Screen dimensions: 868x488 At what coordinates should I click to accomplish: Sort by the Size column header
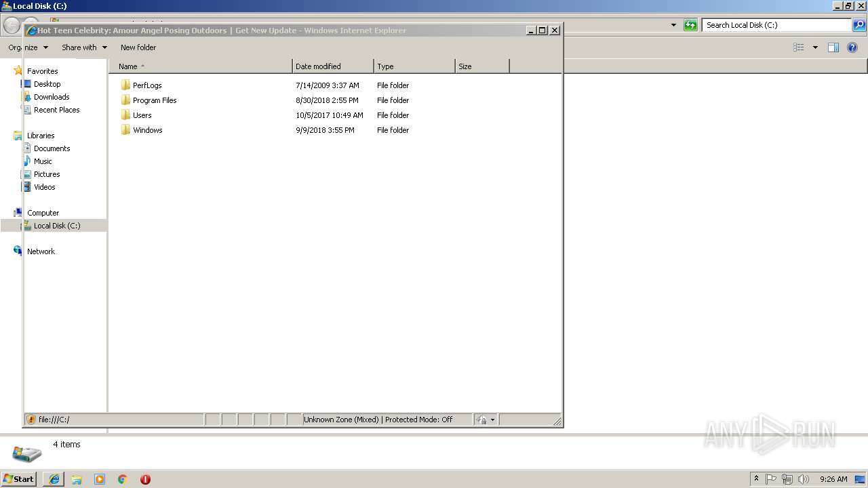coord(482,66)
